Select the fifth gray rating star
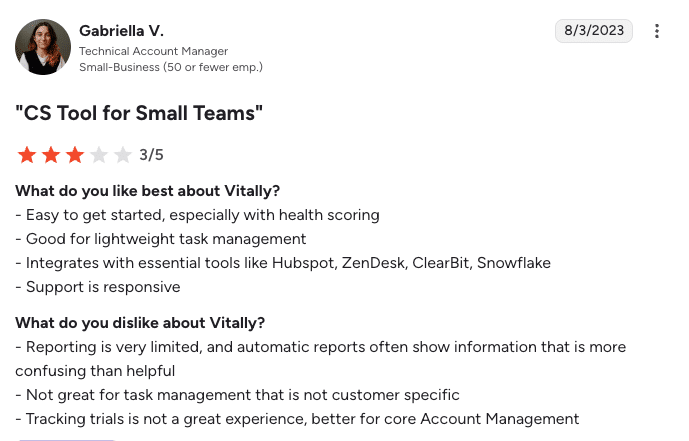 point(123,155)
